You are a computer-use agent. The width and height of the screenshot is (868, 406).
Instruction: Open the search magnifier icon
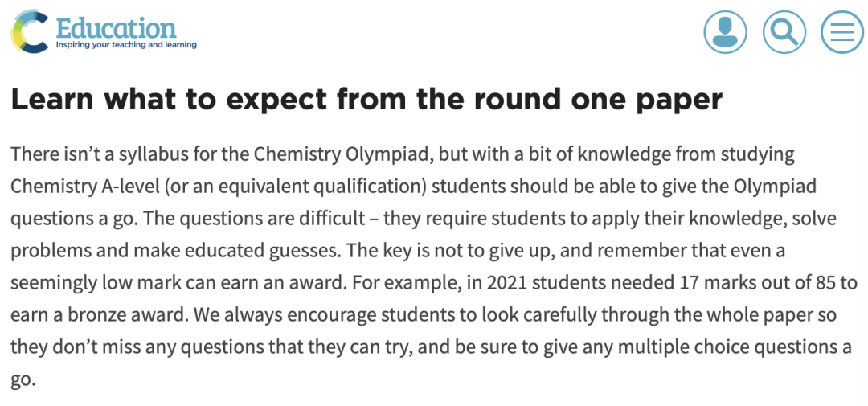784,32
